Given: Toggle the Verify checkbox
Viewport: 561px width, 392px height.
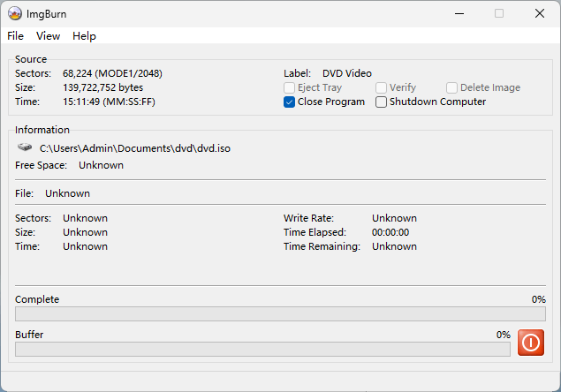Looking at the screenshot, I should pyautogui.click(x=382, y=87).
